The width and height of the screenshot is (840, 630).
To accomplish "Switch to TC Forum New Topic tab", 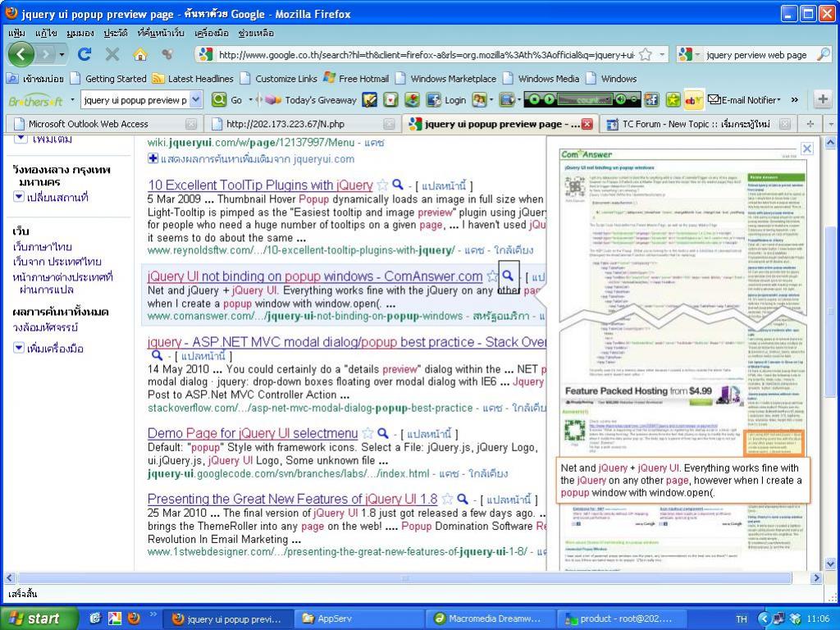I will point(696,124).
